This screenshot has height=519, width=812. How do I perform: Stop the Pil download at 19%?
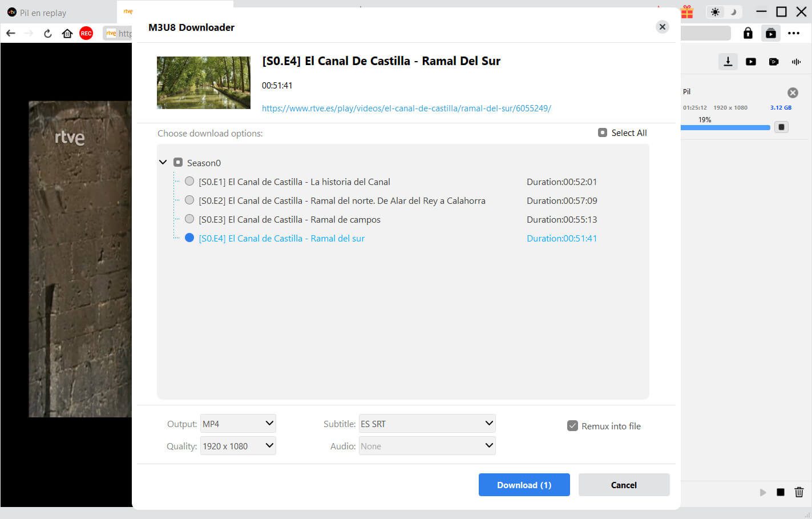782,127
